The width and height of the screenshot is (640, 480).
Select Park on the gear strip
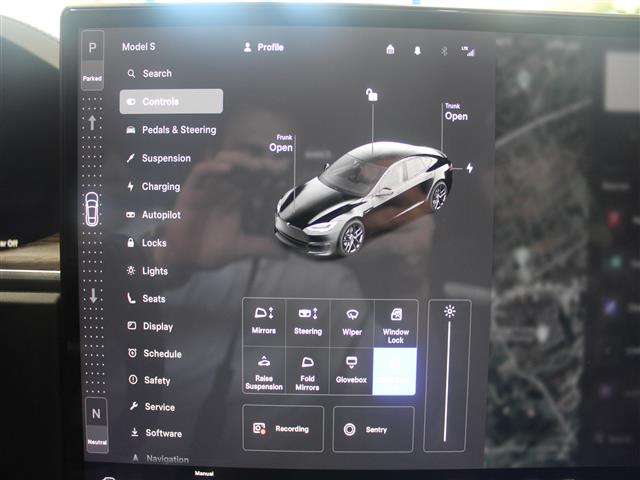[92, 60]
